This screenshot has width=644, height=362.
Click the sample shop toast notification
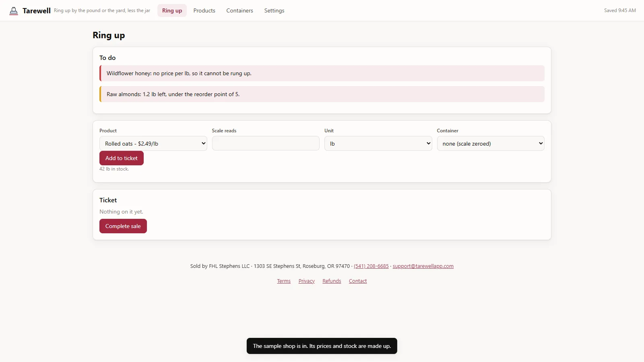[x=322, y=346]
